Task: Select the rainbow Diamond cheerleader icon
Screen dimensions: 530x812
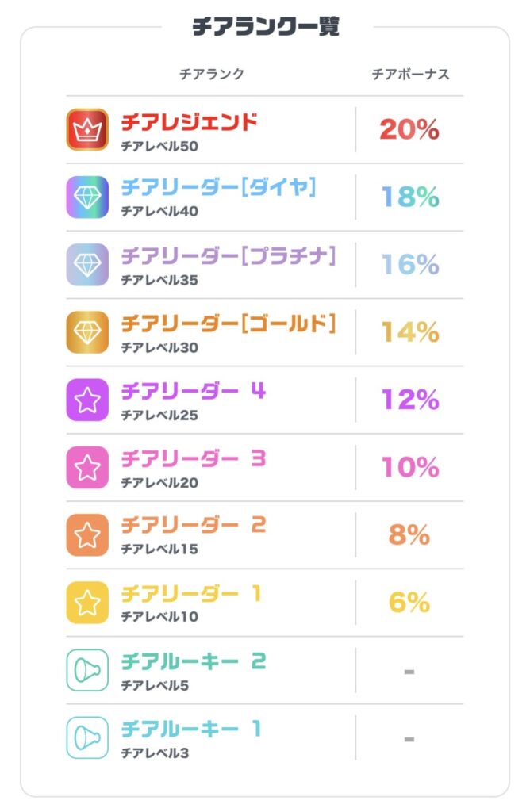Action: 87,197
